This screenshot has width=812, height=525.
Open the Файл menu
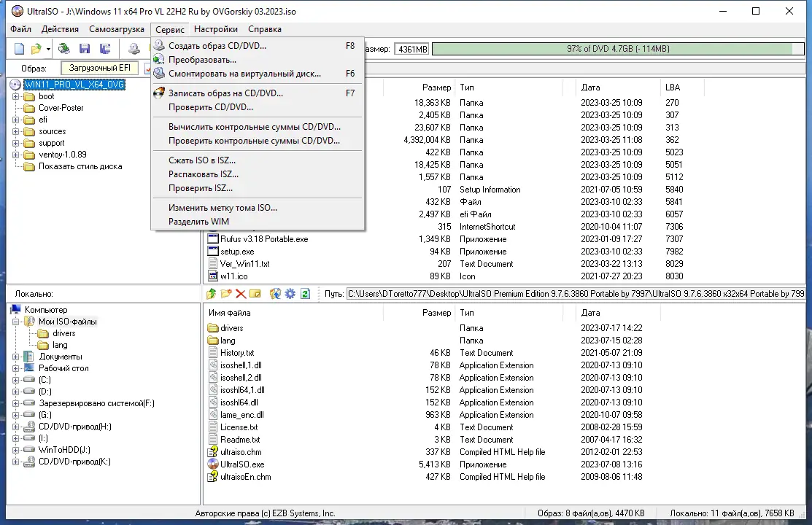[x=20, y=29]
